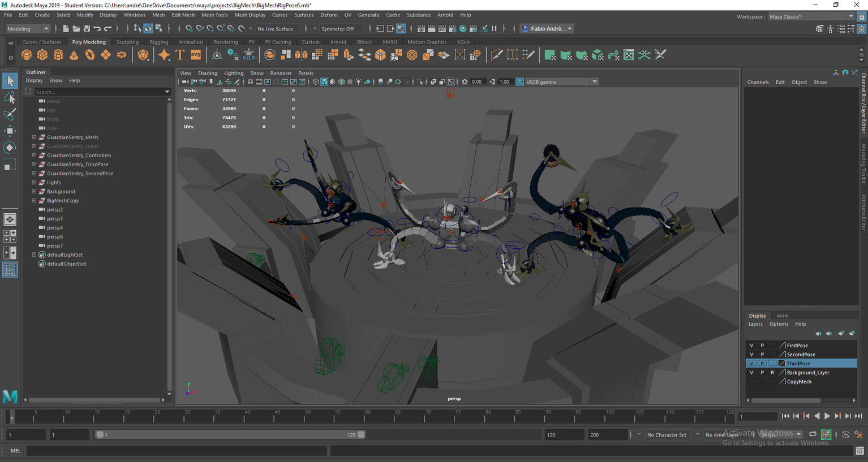Screen dimensions: 868x462
Task: Open the Mesh Tools menu
Action: (x=214, y=15)
